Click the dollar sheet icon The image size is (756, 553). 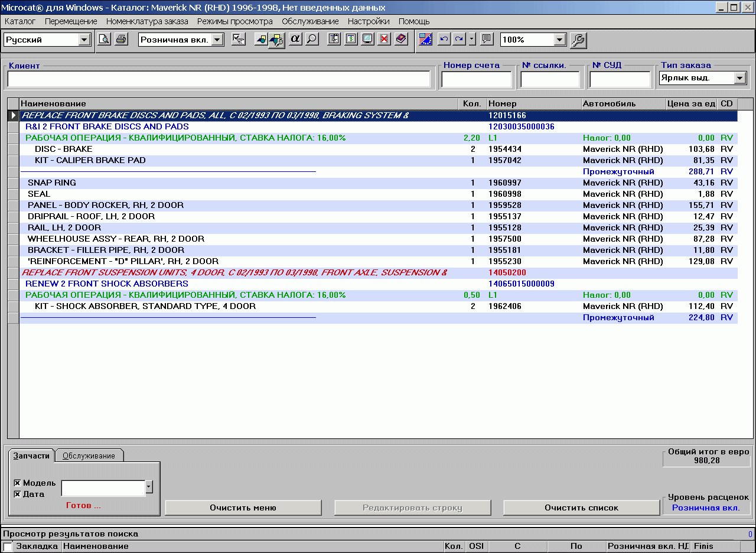point(350,40)
